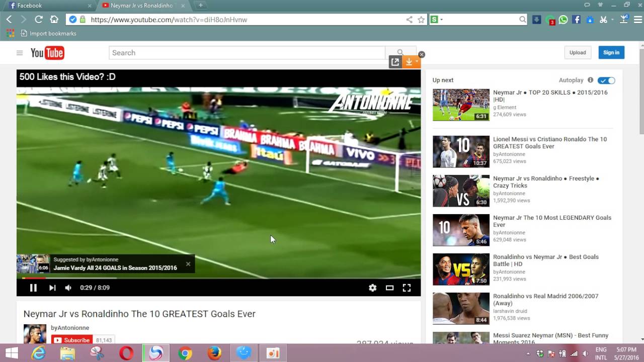Open Neymar vs Ronaldinho Freestyle Crazy Tricks

pos(546,182)
